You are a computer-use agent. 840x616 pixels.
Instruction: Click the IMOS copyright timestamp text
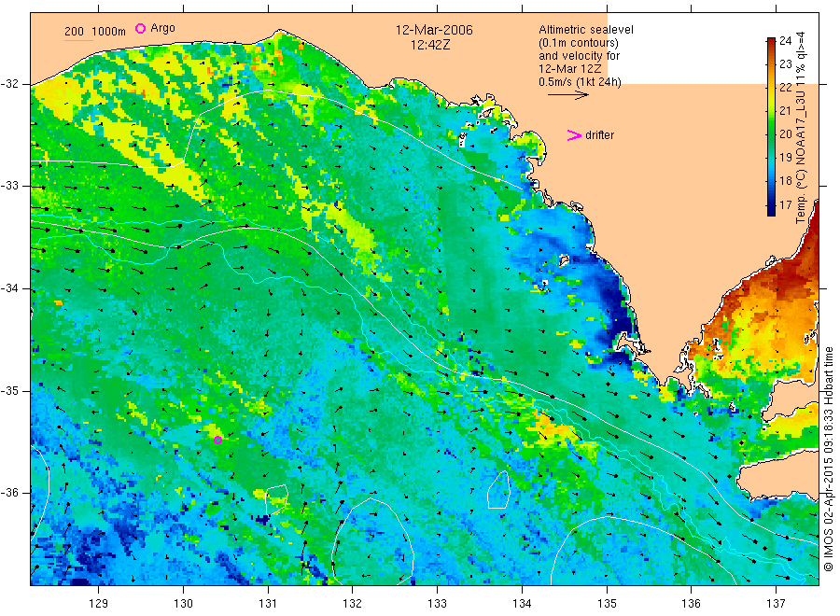828,459
